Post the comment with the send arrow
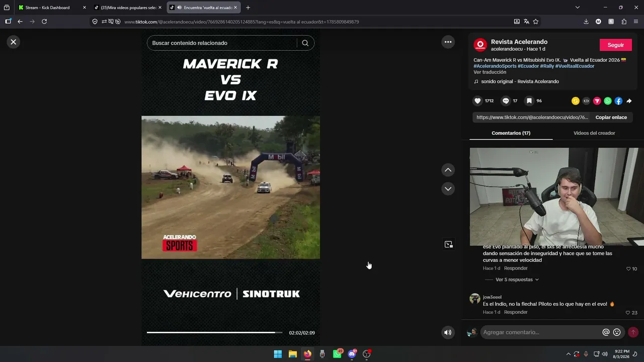 [633, 332]
